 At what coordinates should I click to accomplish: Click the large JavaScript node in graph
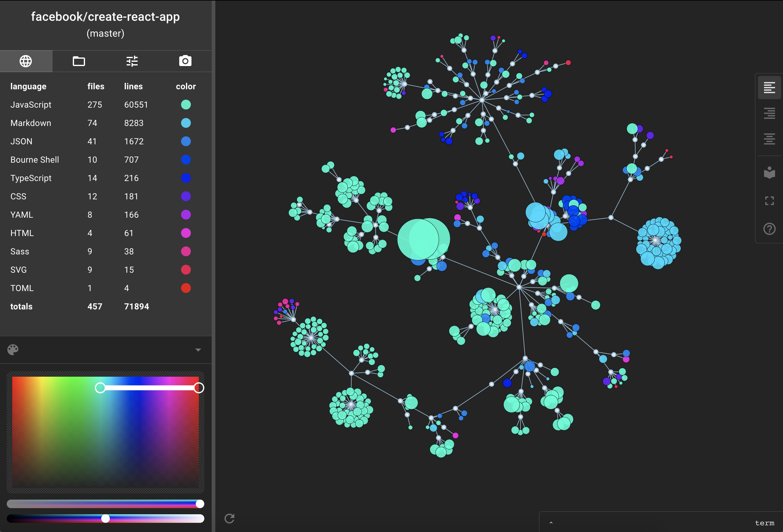coord(423,239)
